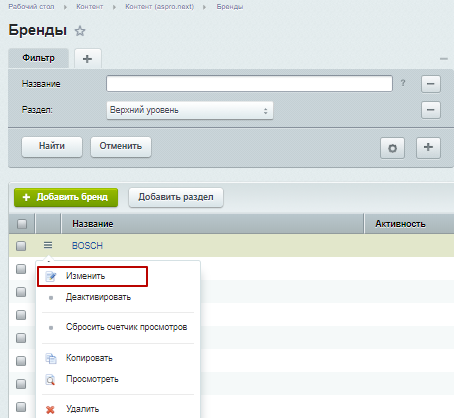Screen dimensions: 454x418
Task: Open Контент (aspro.next) breadcrumb link
Action: click(159, 7)
